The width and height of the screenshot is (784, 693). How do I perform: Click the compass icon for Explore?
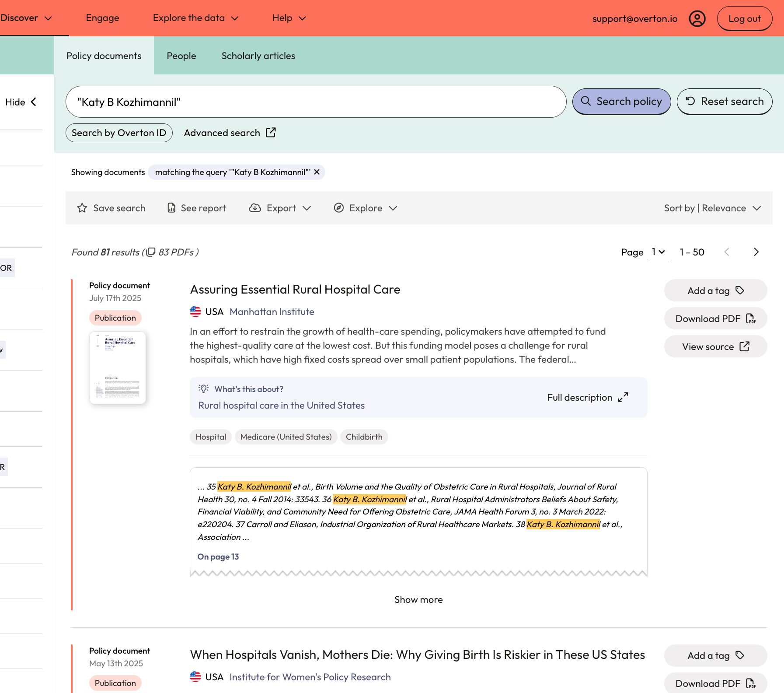click(338, 208)
